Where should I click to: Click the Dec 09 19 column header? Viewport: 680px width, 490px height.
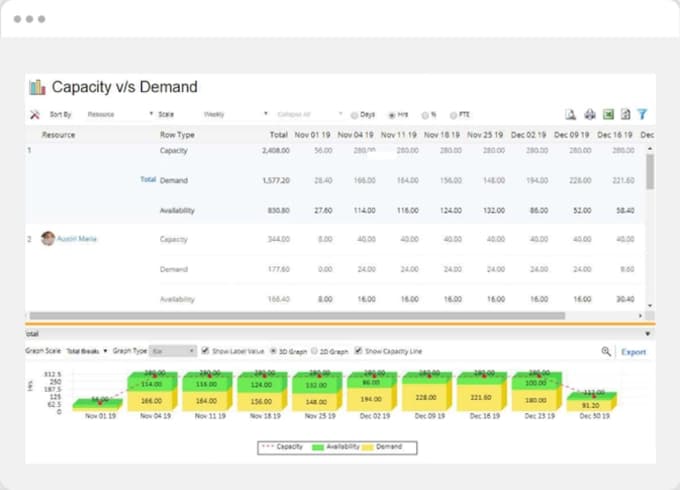pos(571,135)
